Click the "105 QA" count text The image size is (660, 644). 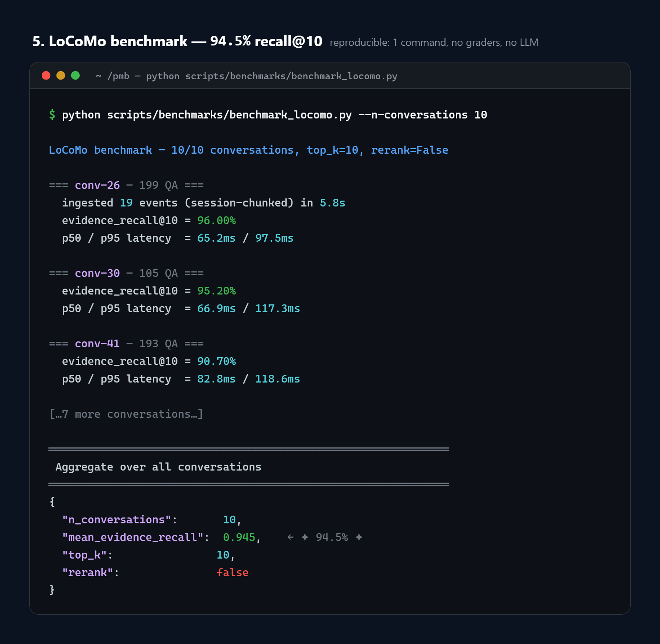click(x=158, y=273)
